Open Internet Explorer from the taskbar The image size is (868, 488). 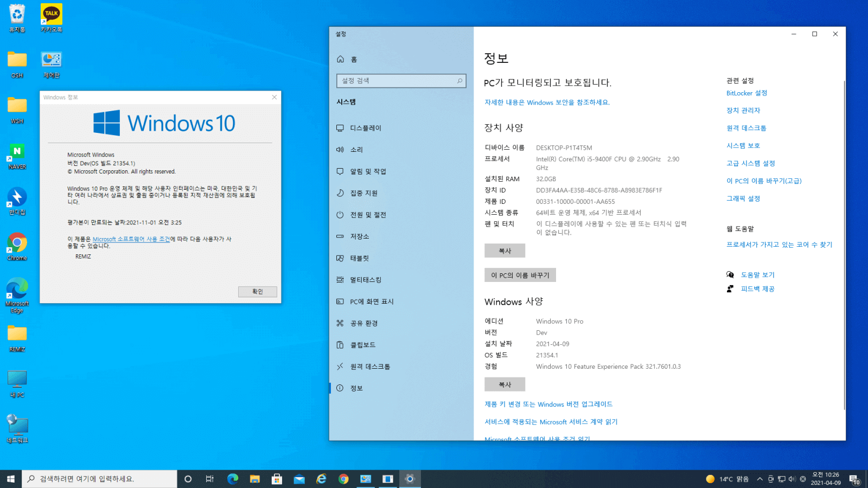pos(321,479)
